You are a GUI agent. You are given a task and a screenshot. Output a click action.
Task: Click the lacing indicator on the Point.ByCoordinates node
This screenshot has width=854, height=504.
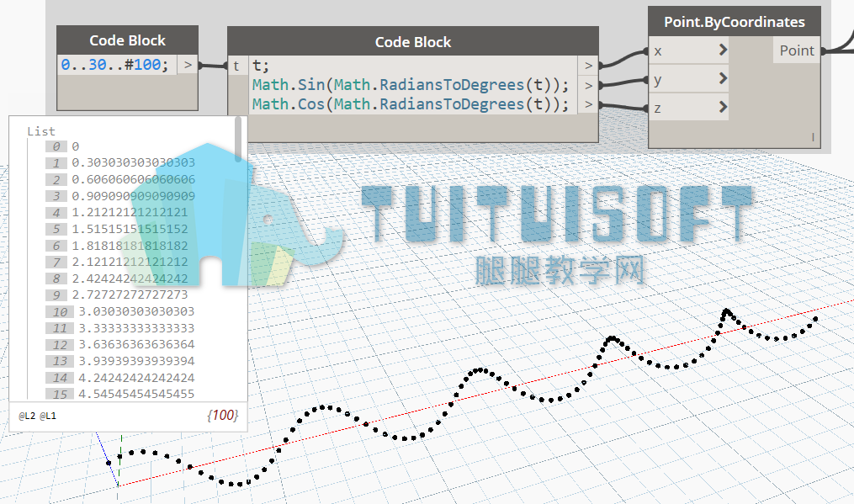[x=813, y=137]
